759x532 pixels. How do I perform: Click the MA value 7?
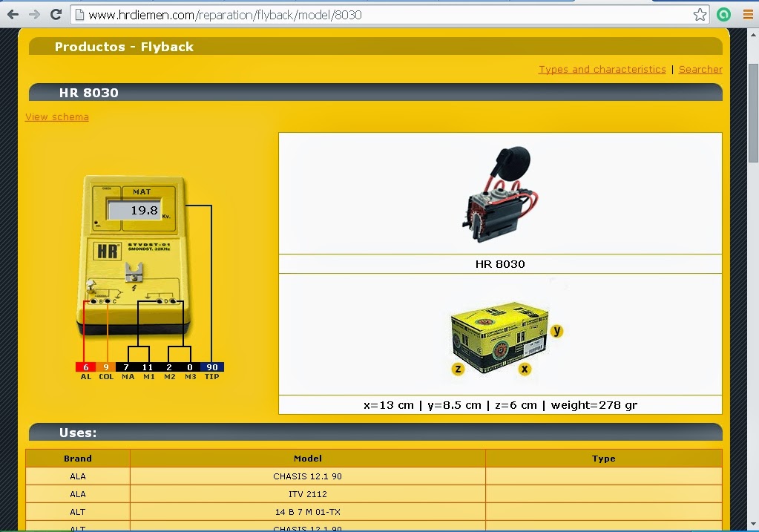pos(126,367)
